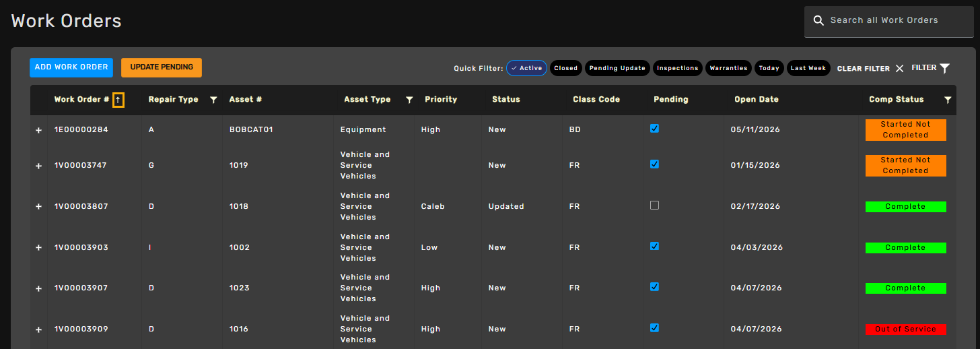Expand work order 1V00003903 row

tap(38, 248)
